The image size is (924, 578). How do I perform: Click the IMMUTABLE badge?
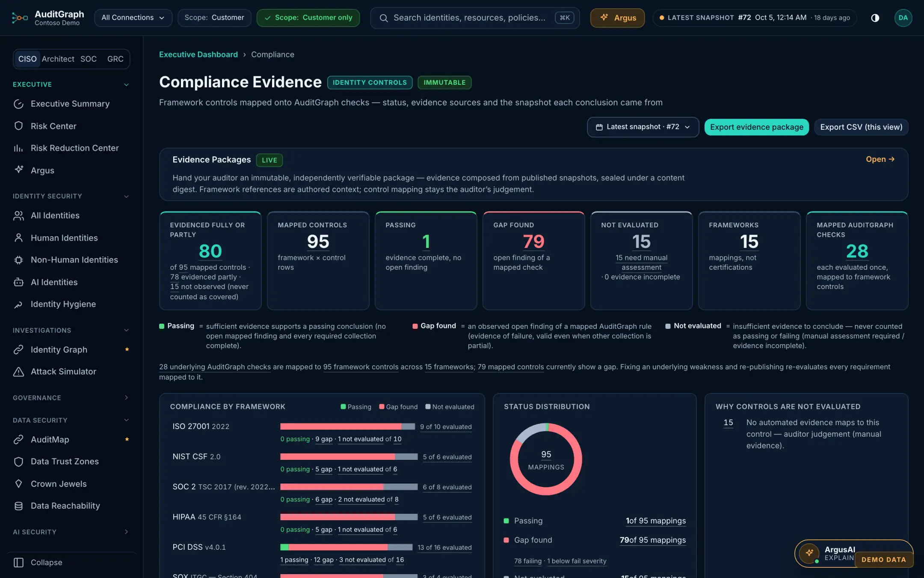coord(444,82)
